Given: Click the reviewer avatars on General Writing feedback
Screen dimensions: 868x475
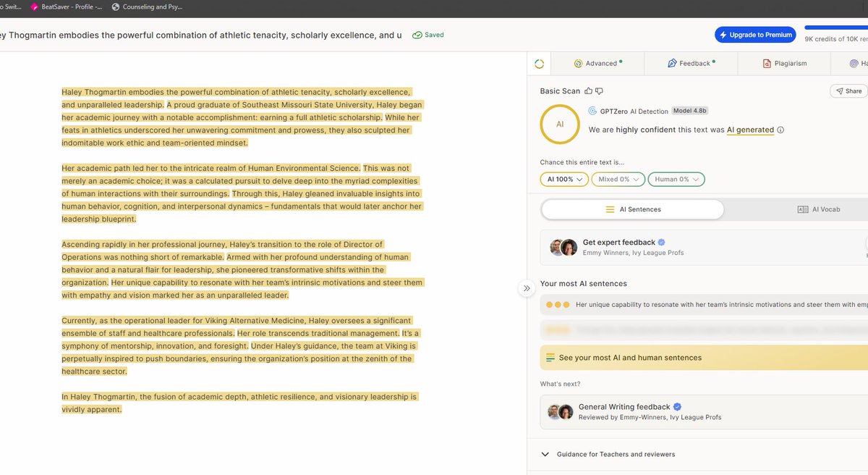Looking at the screenshot, I should point(560,411).
